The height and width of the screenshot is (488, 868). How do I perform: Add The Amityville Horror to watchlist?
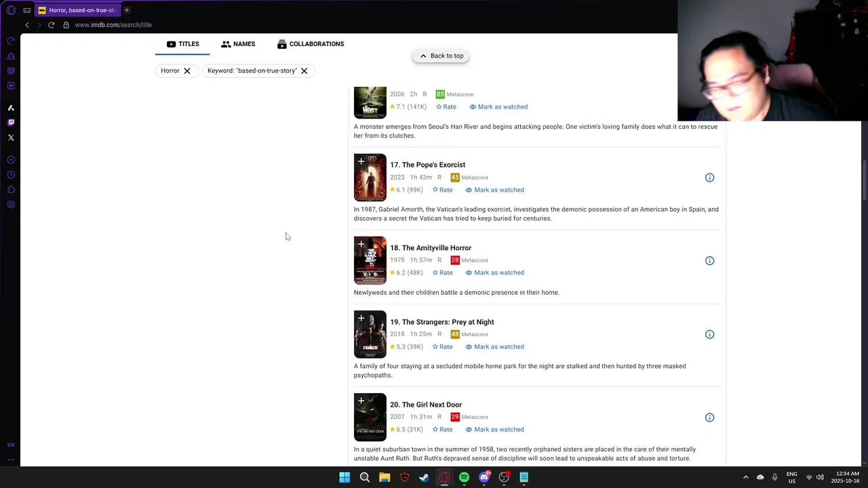coord(361,244)
